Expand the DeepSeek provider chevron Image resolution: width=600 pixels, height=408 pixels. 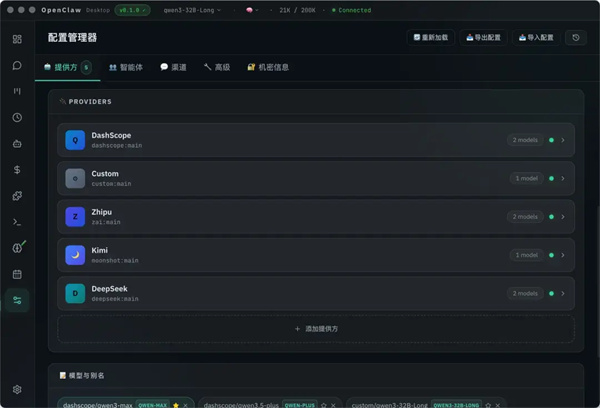[563, 293]
